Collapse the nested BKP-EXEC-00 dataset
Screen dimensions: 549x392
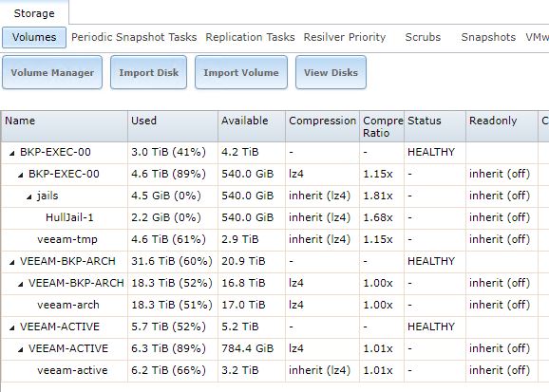(21, 175)
